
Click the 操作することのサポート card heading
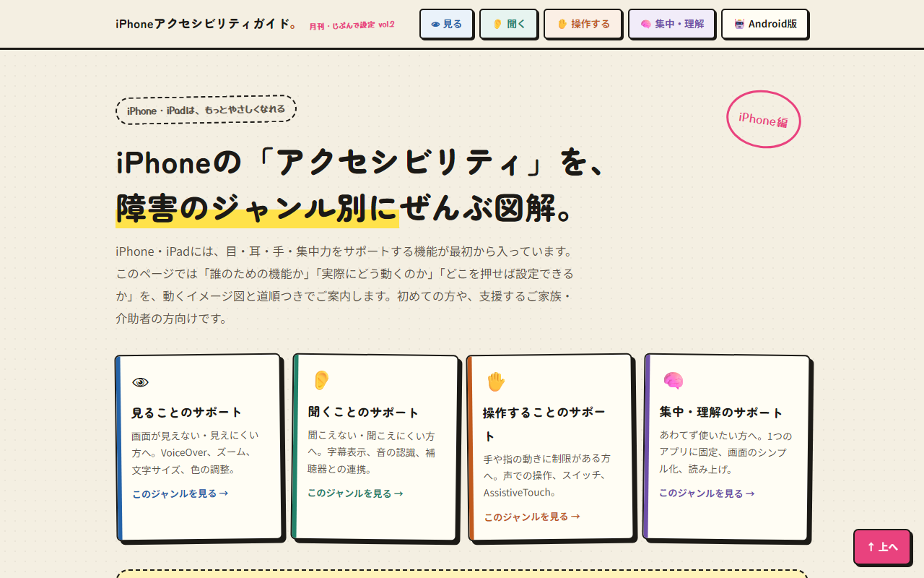(x=544, y=424)
